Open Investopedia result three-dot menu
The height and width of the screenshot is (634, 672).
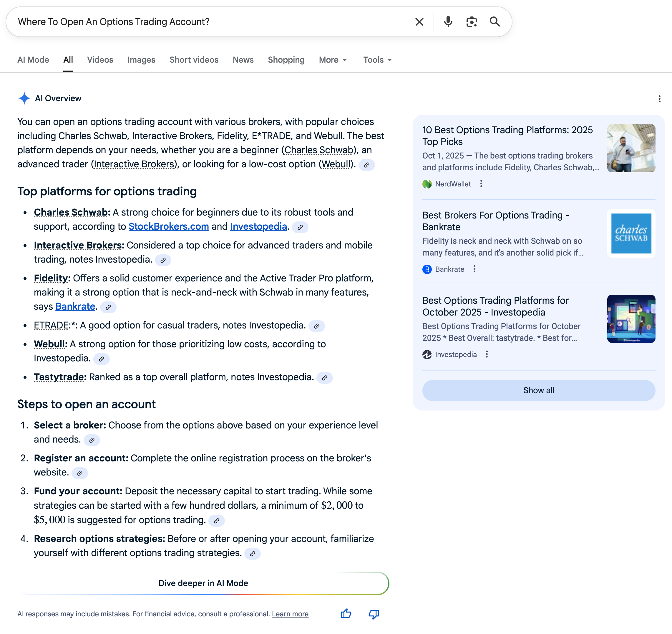[486, 354]
